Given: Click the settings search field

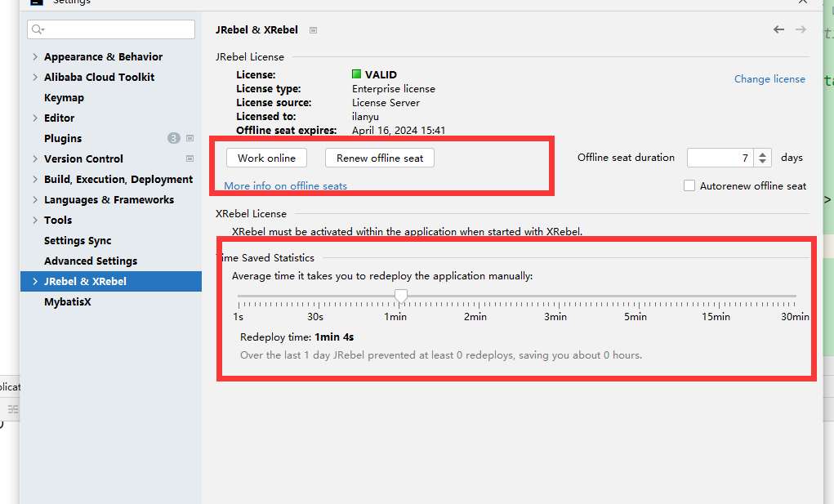Looking at the screenshot, I should tap(111, 29).
